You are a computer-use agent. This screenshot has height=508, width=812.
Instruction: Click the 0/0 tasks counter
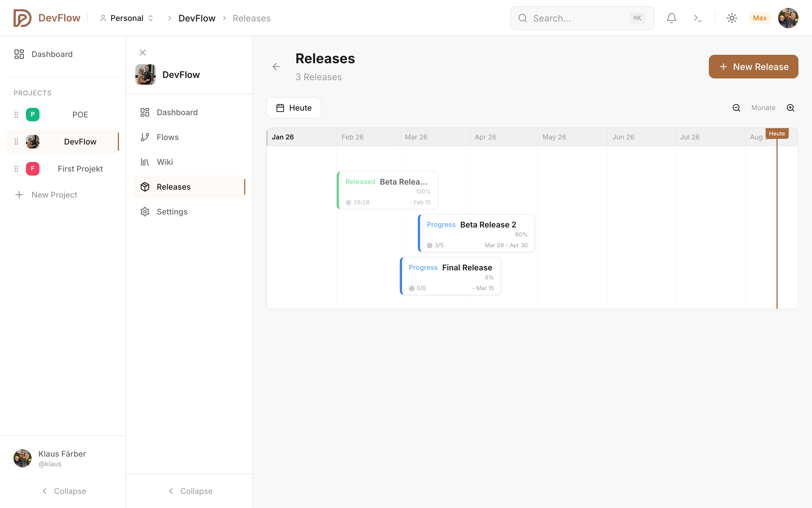(417, 288)
